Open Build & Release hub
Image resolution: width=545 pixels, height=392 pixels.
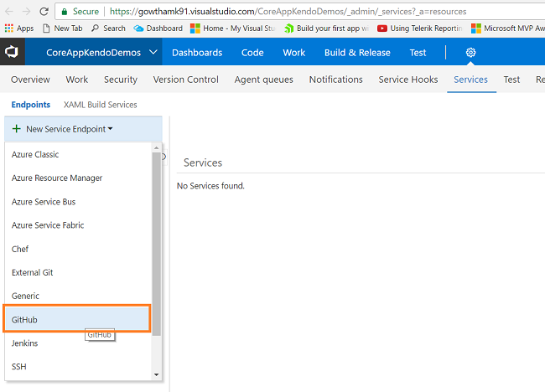point(357,53)
